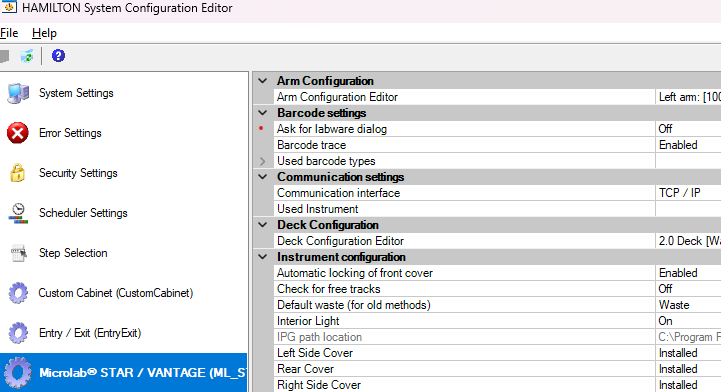The image size is (721, 392).
Task: Select Check for free tracks property
Action: coord(464,289)
